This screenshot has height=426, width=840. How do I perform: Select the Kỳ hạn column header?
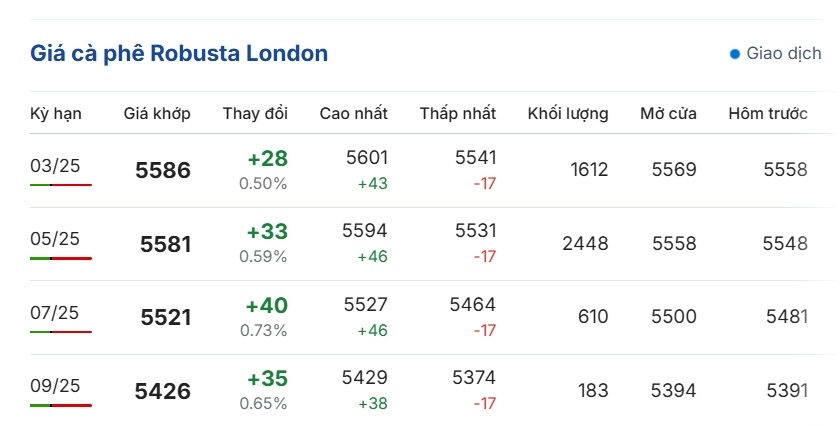click(56, 114)
